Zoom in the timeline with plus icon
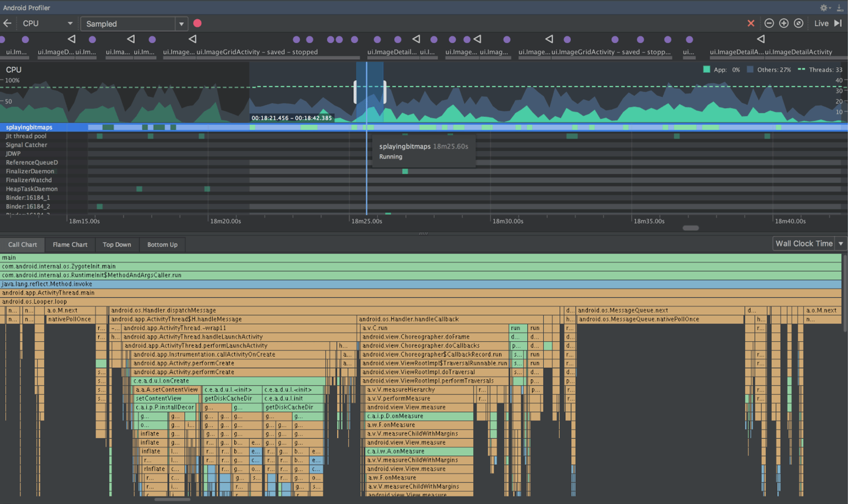848x504 pixels. tap(784, 23)
